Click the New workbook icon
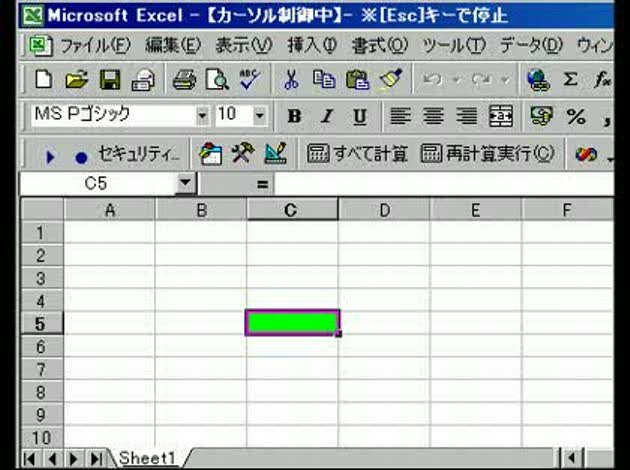This screenshot has width=630, height=470. [x=43, y=80]
